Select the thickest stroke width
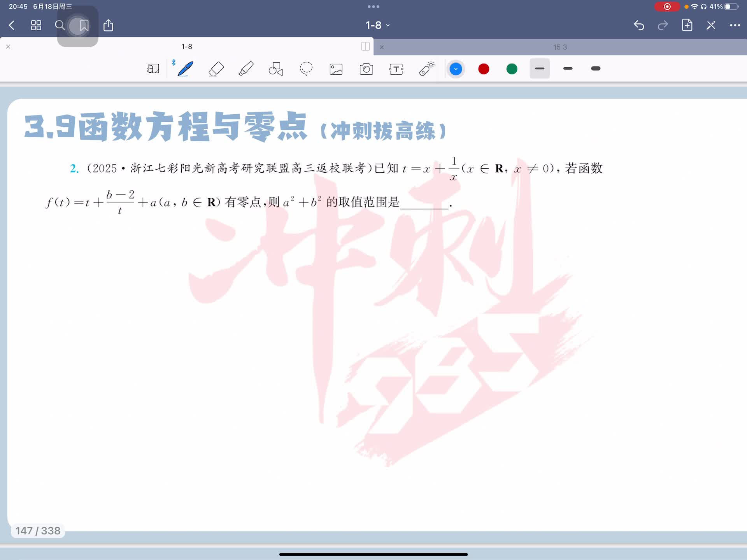747x560 pixels. [596, 68]
